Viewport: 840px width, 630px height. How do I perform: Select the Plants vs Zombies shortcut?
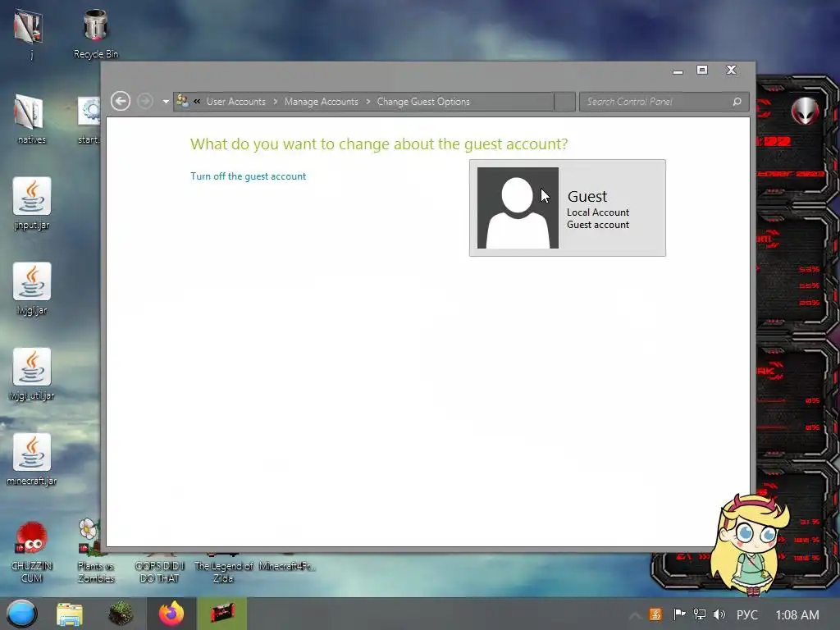click(95, 552)
